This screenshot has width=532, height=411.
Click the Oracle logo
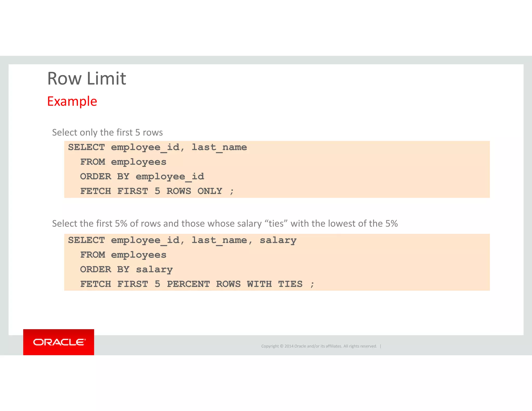point(59,342)
